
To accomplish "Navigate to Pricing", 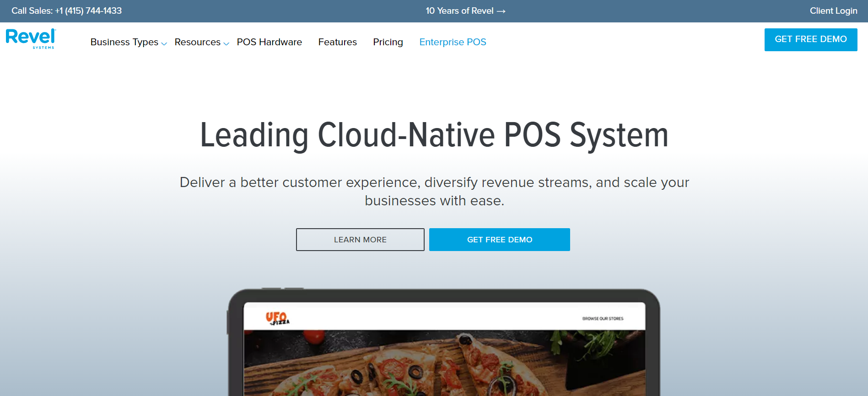I will tap(388, 42).
